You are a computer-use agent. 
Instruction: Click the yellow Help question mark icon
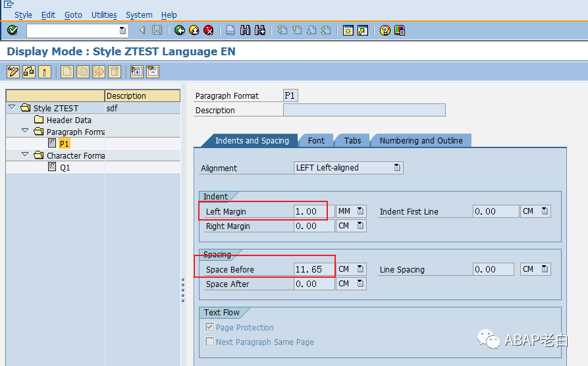[x=385, y=30]
